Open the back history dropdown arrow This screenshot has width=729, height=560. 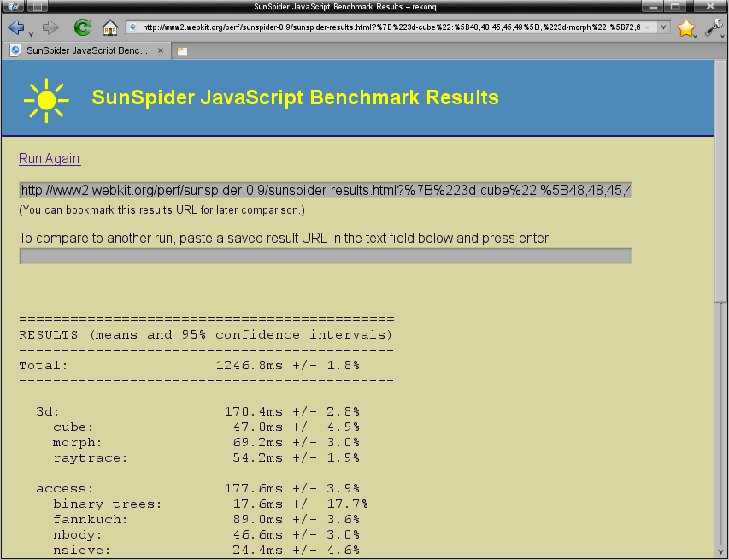31,35
